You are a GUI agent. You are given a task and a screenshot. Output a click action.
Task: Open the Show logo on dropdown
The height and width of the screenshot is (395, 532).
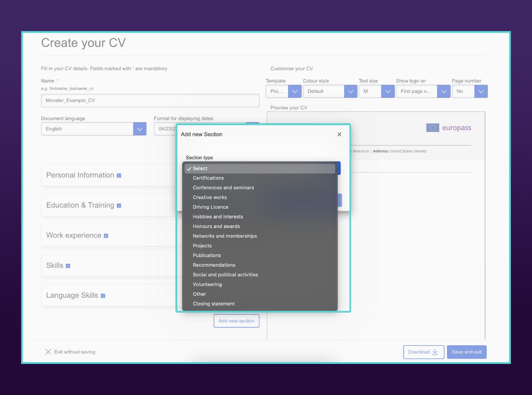[x=423, y=91]
